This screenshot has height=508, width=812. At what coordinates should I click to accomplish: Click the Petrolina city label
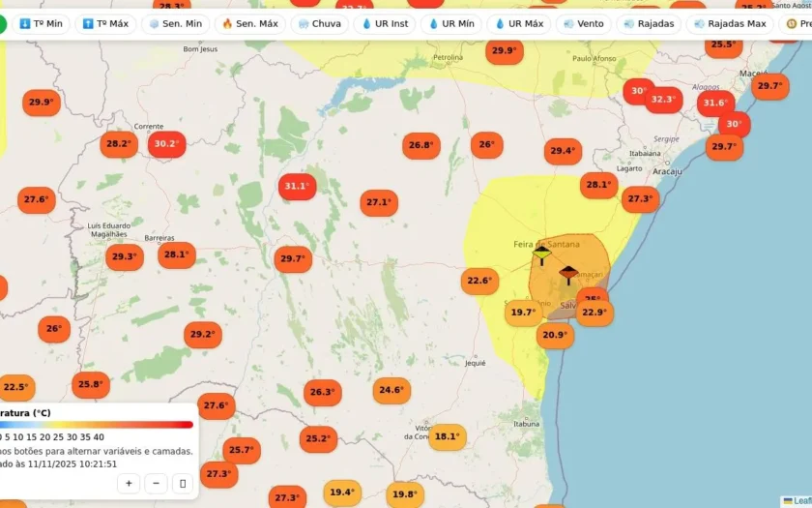pyautogui.click(x=448, y=57)
